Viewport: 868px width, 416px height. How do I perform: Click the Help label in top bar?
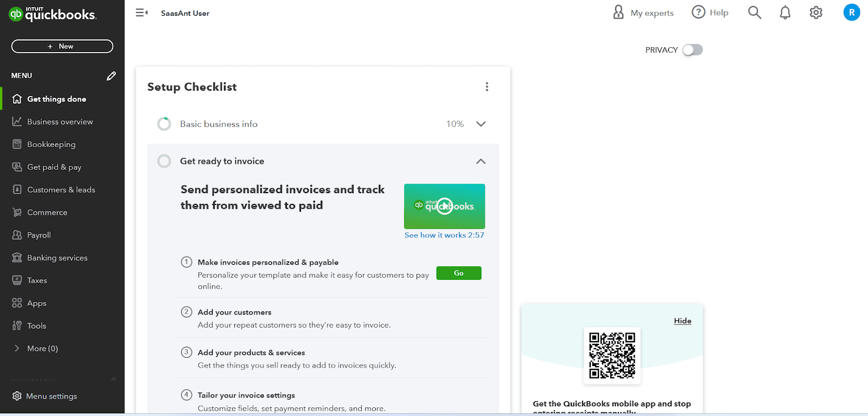pyautogui.click(x=719, y=12)
